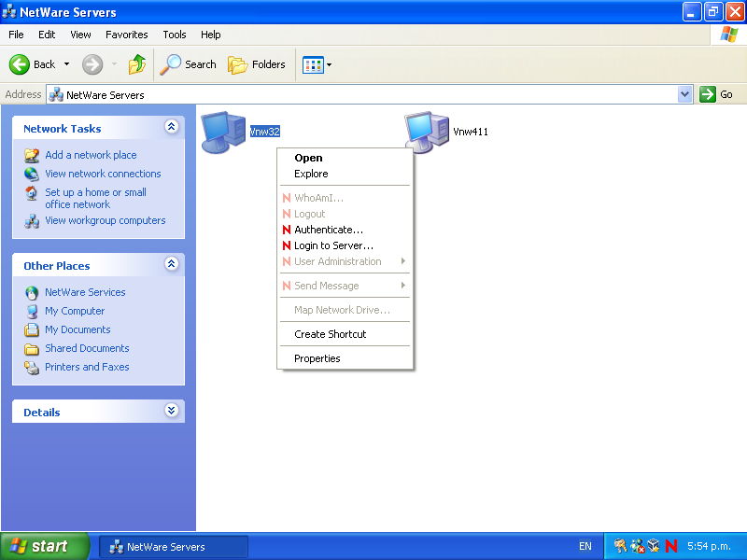Click the Start button
This screenshot has height=560, width=747.
click(x=45, y=546)
